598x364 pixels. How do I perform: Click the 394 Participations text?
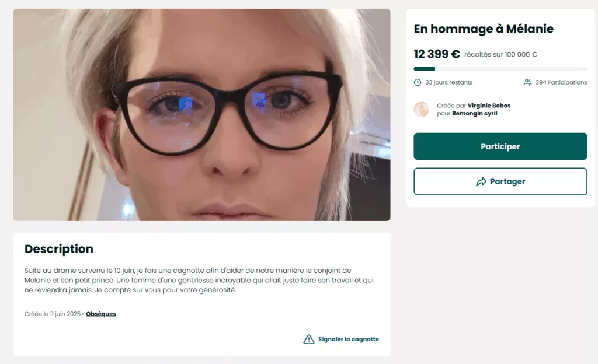pyautogui.click(x=561, y=82)
